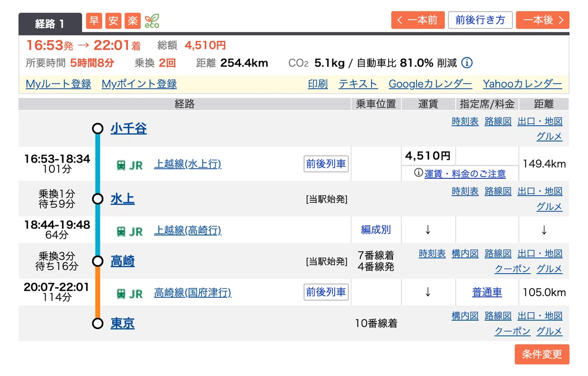The image size is (588, 376).
Task: Click the テキスト link
Action: click(x=358, y=84)
